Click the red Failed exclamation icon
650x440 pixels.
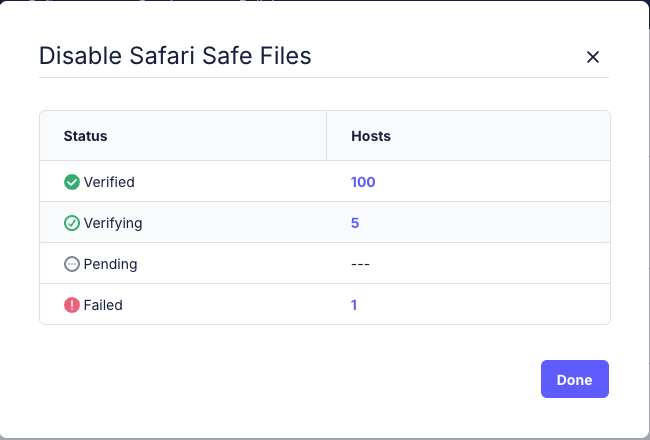(x=72, y=305)
